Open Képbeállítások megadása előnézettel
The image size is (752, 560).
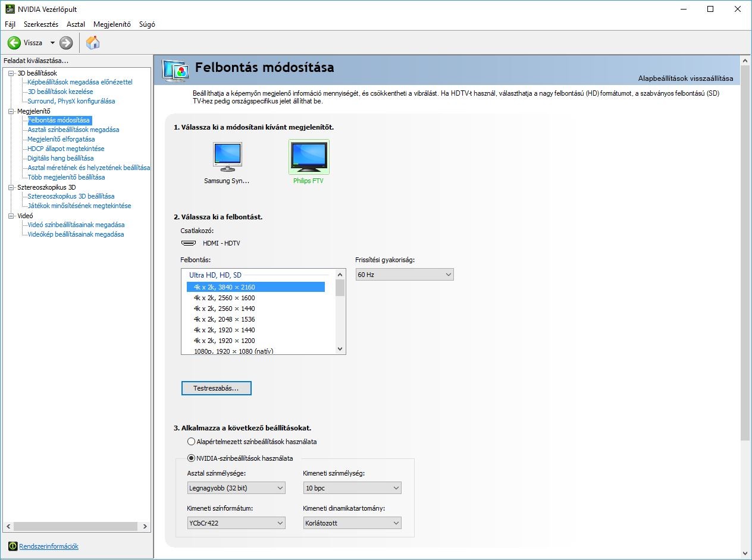[80, 82]
